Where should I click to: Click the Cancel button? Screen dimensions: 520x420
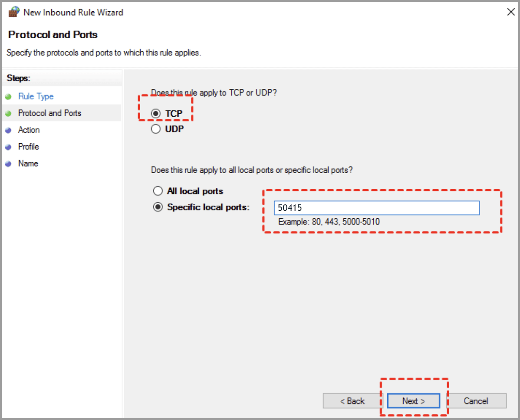point(476,401)
